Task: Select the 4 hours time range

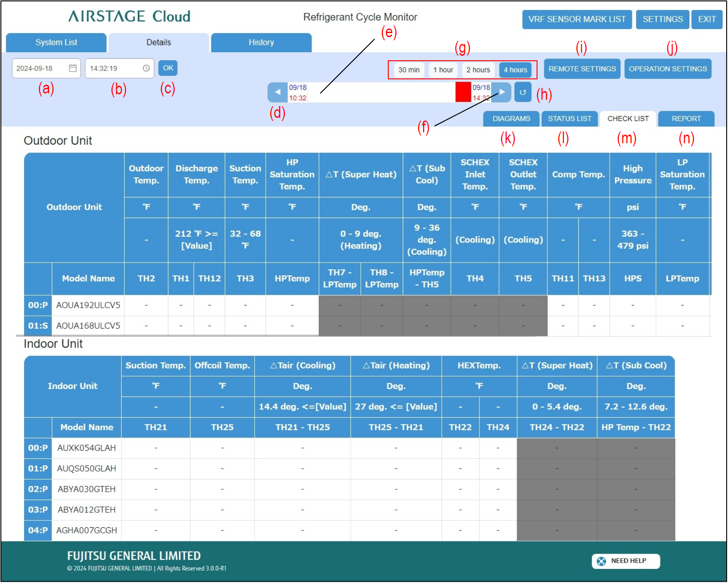Action: (x=515, y=70)
